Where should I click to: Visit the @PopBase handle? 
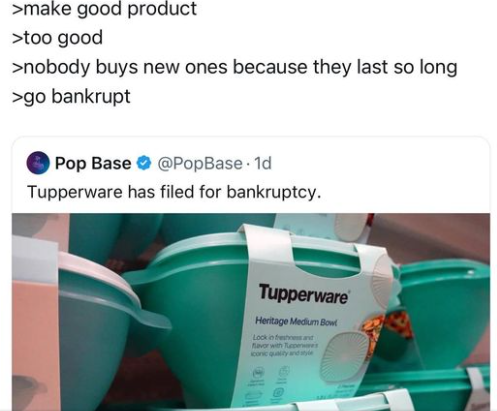pyautogui.click(x=199, y=163)
